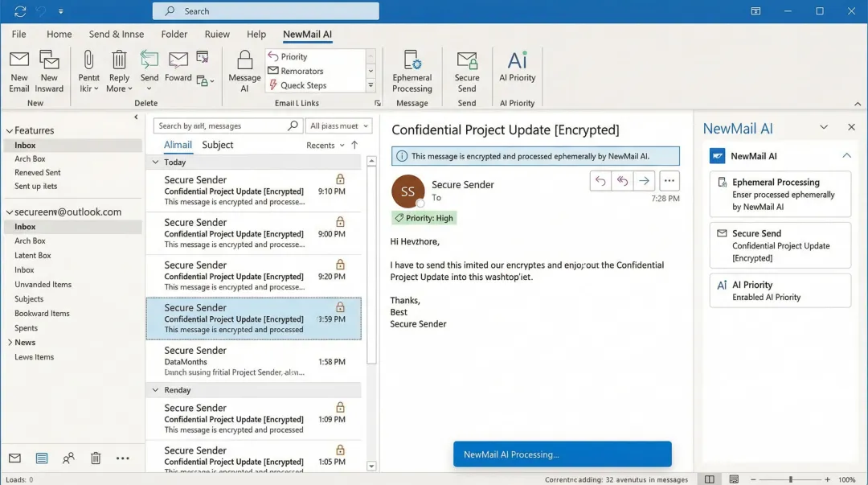868x485 pixels.
Task: Collapse the NewMail AI panel section
Action: click(x=846, y=155)
